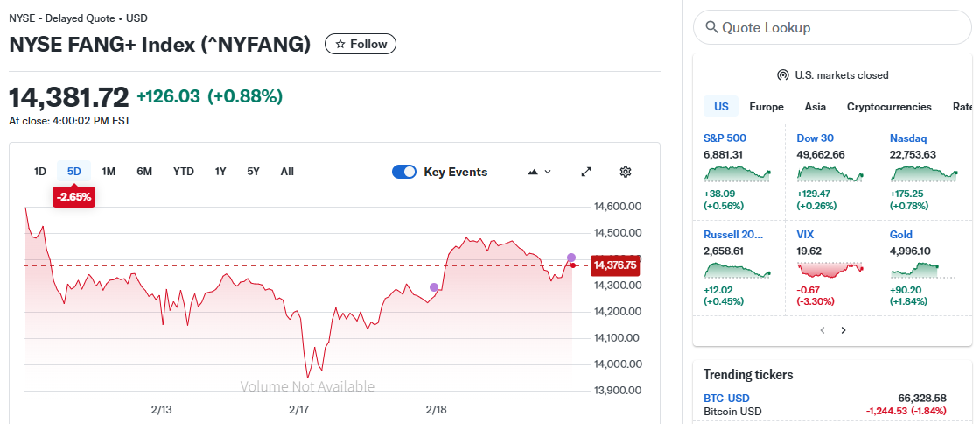Switch to Cryptocurrencies markets tab
Image resolution: width=980 pixels, height=424 pixels.
[889, 107]
